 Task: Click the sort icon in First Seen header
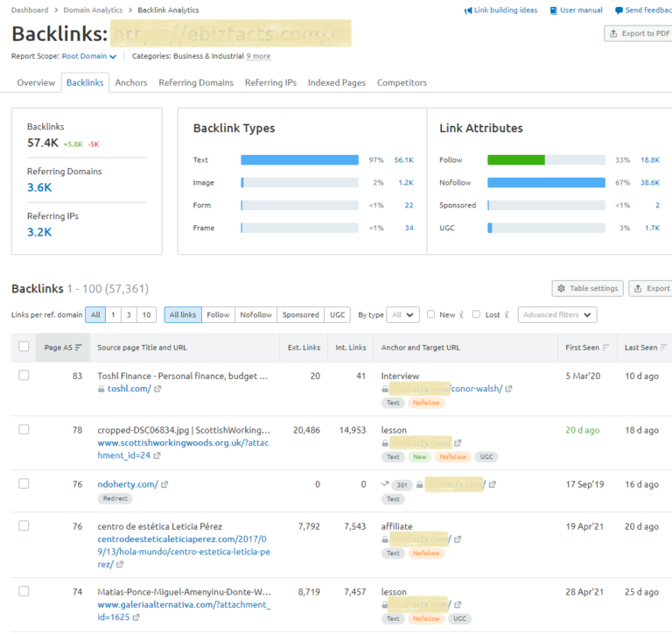click(x=605, y=348)
